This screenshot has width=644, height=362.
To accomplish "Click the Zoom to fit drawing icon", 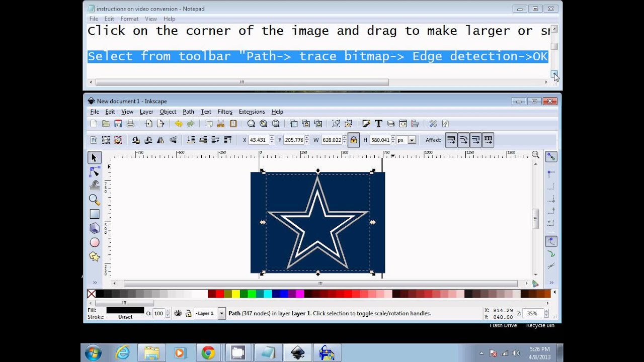I will (x=263, y=124).
